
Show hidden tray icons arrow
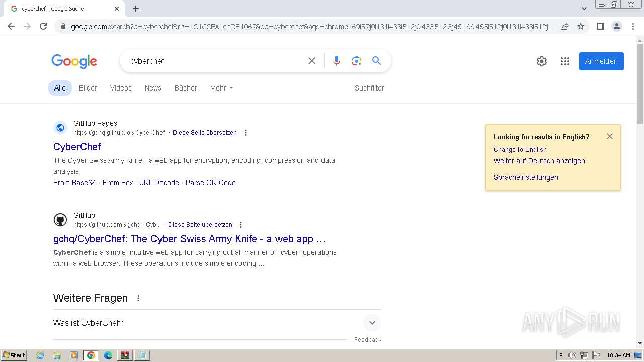pos(561,355)
